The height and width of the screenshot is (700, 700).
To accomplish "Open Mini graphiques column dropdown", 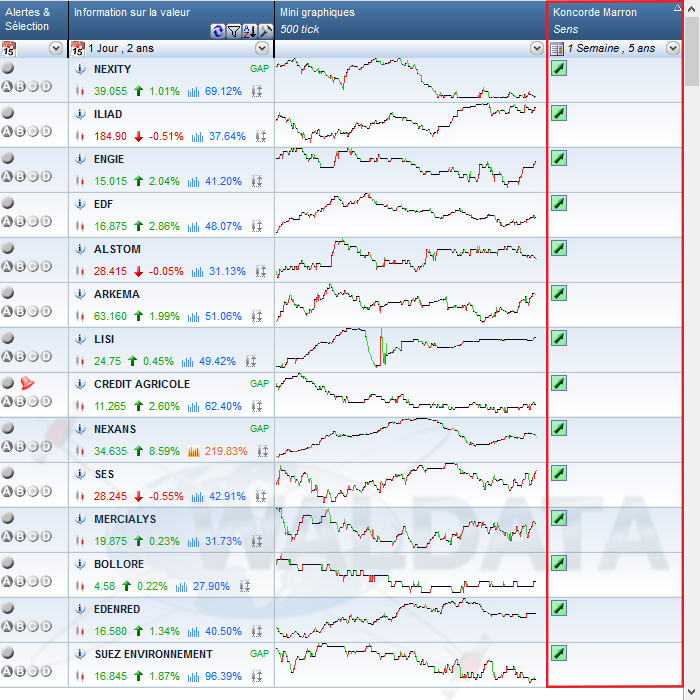I will pos(537,48).
